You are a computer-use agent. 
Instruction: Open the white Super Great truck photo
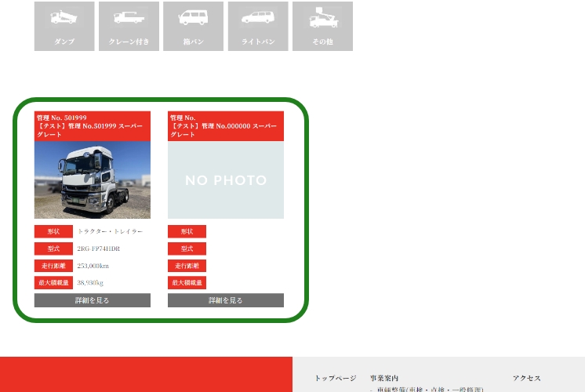click(93, 180)
